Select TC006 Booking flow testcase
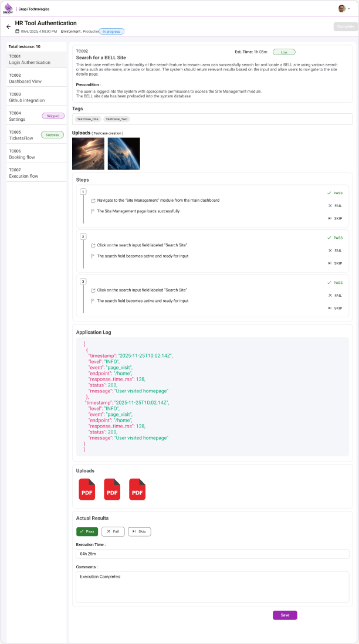The height and width of the screenshot is (644, 359). [36, 154]
